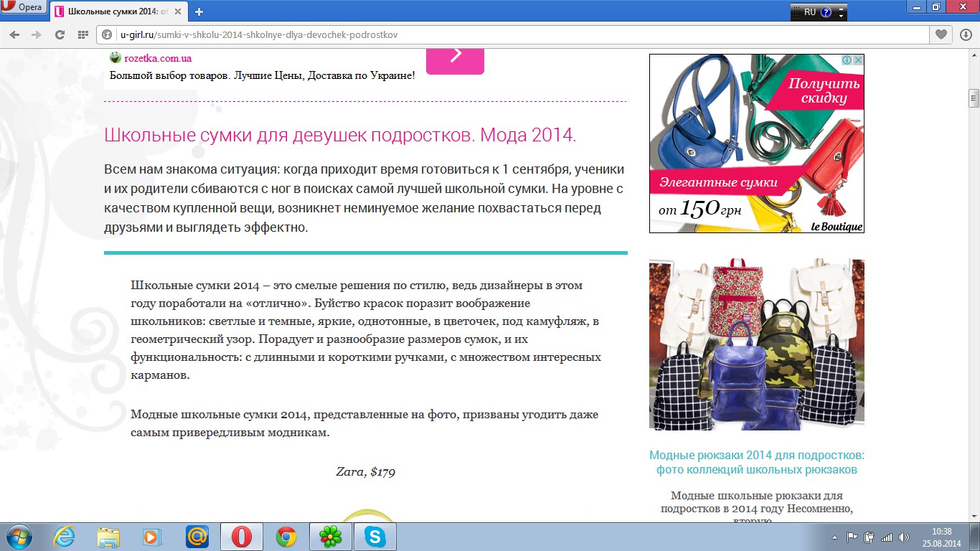This screenshot has height=551, width=980.
Task: Focus the address bar with u-girl.ru URL
Action: point(513,34)
